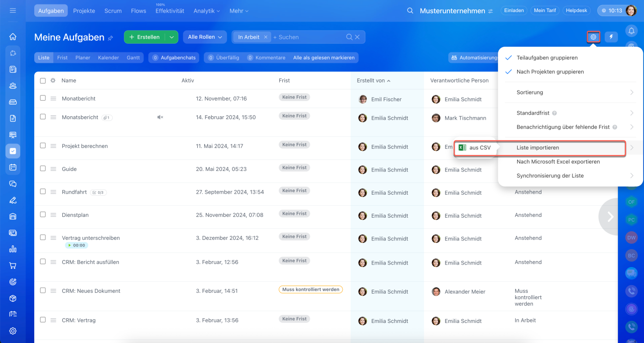
Task: Switch to the Gantt view tab
Action: click(133, 58)
